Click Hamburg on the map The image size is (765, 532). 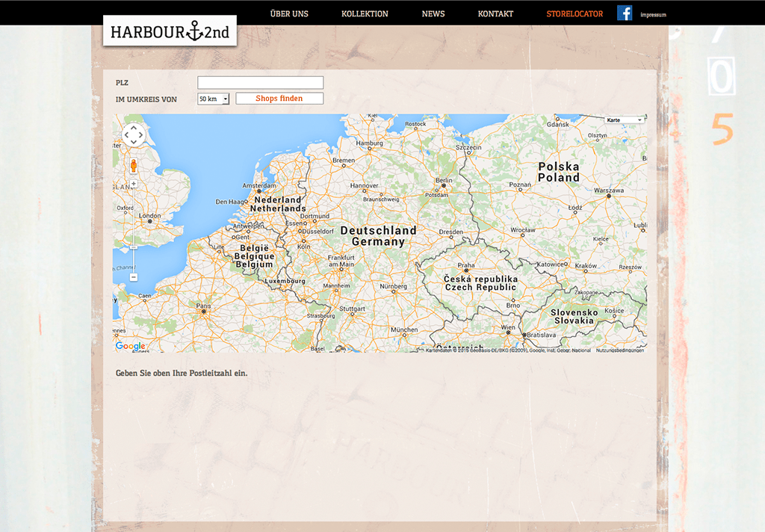pyautogui.click(x=369, y=143)
